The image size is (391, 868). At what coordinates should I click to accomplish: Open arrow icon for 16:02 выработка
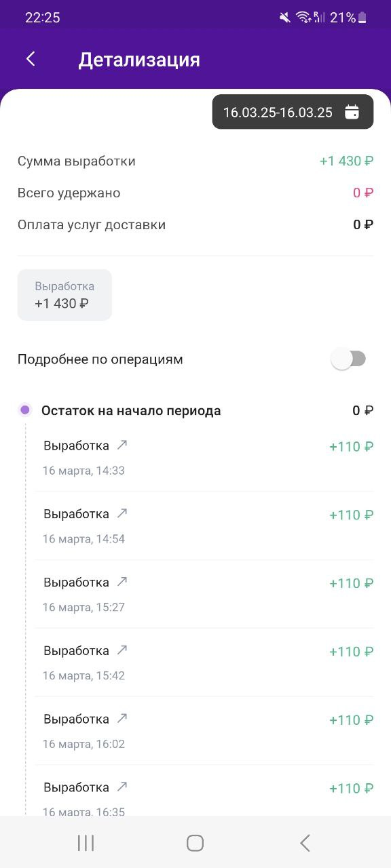[x=122, y=719]
